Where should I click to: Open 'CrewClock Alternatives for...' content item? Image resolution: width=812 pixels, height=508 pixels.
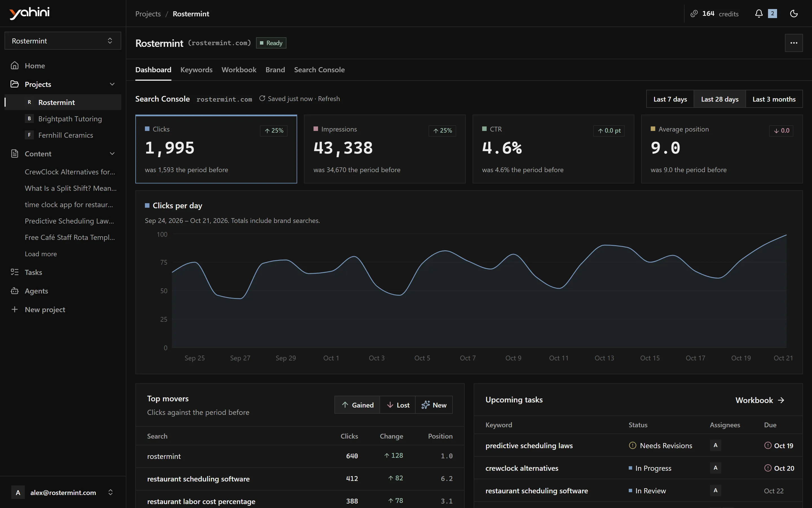[70, 172]
